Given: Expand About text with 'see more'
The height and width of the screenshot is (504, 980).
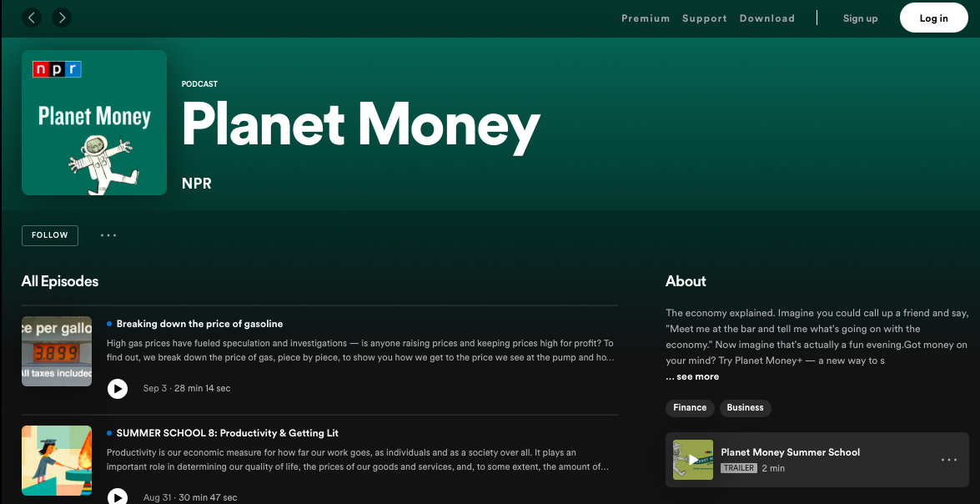Looking at the screenshot, I should 692,376.
